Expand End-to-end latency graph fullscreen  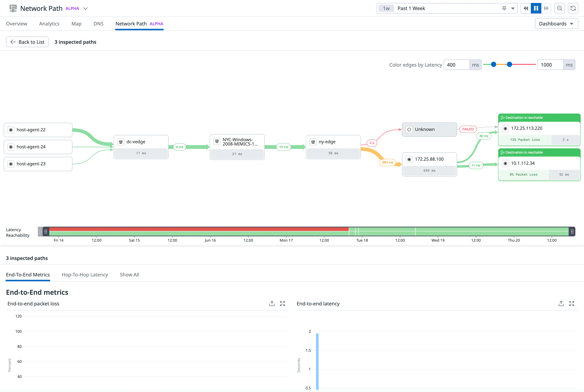coord(571,304)
